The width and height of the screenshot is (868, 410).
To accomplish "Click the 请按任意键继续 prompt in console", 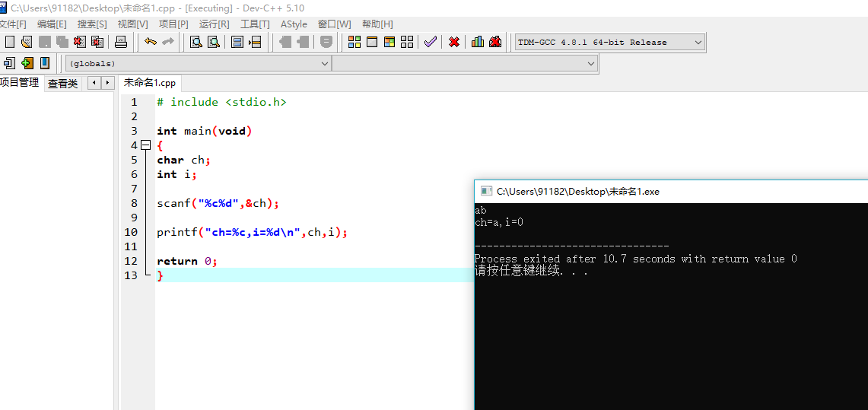I will click(x=531, y=271).
